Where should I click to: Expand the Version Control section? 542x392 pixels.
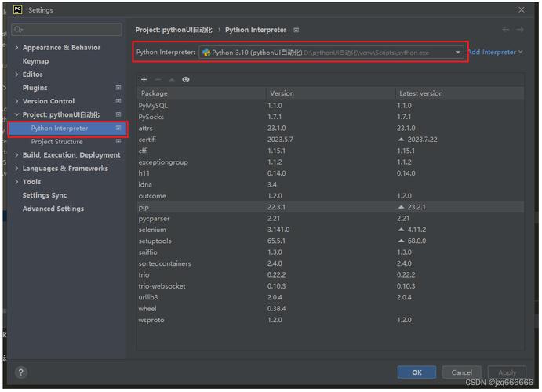tap(16, 101)
